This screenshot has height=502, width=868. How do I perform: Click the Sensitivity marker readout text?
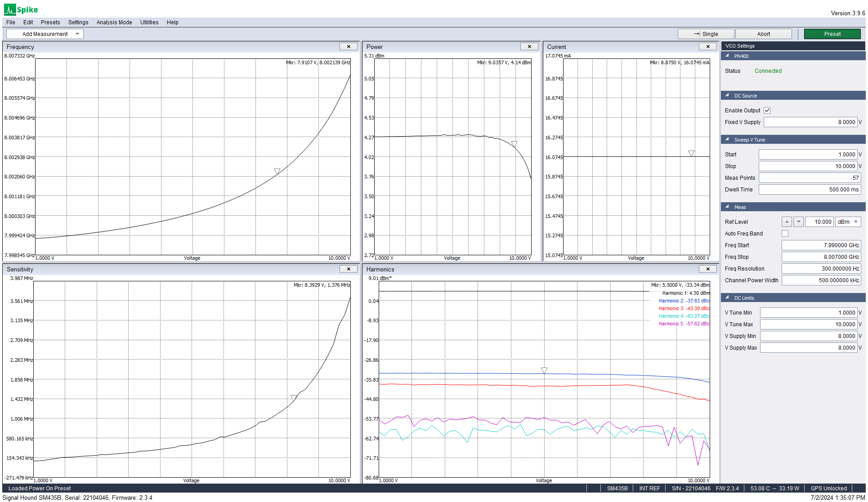click(x=322, y=285)
